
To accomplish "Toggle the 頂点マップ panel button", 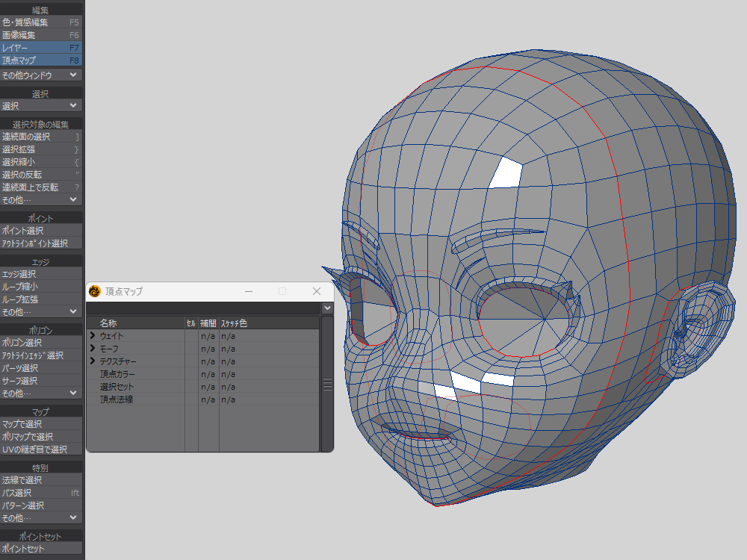I will 41,60.
